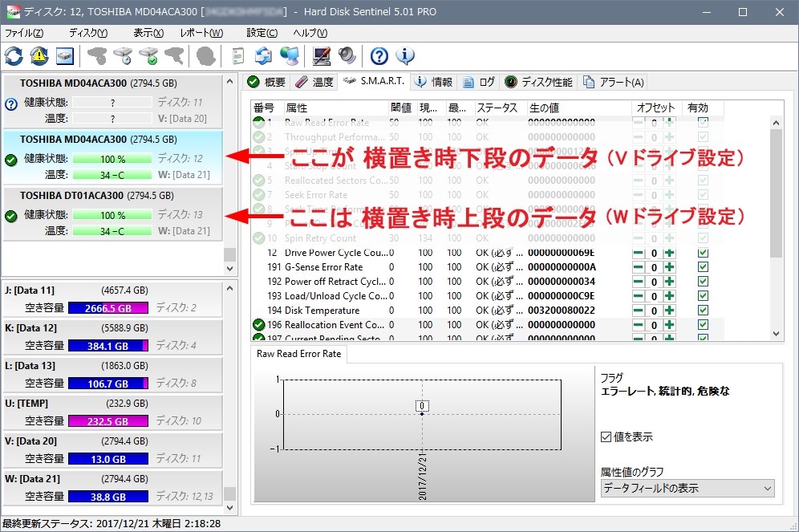Toggle the enabled checkbox for Disk Temperature row
Image resolution: width=799 pixels, height=532 pixels.
click(704, 310)
